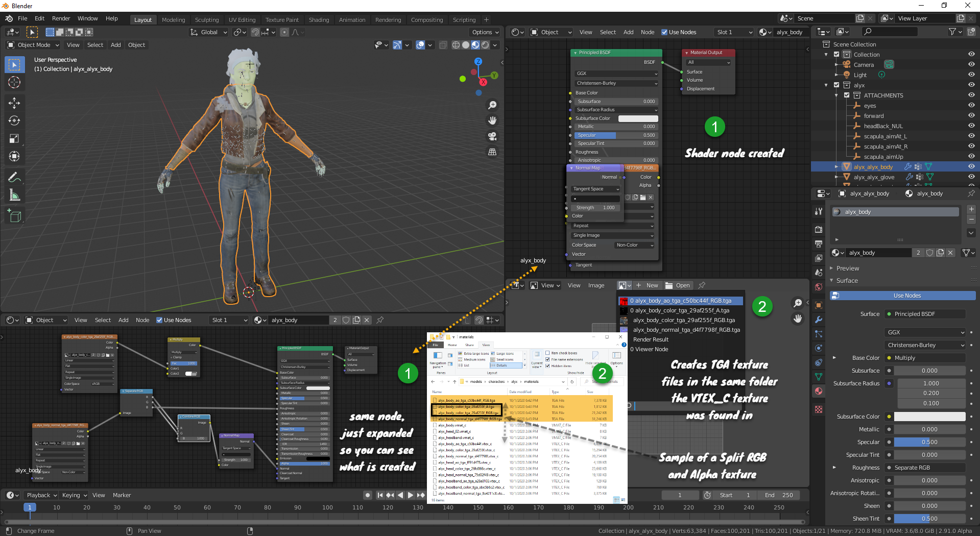Switch to the Shading workspace tab

coord(319,20)
